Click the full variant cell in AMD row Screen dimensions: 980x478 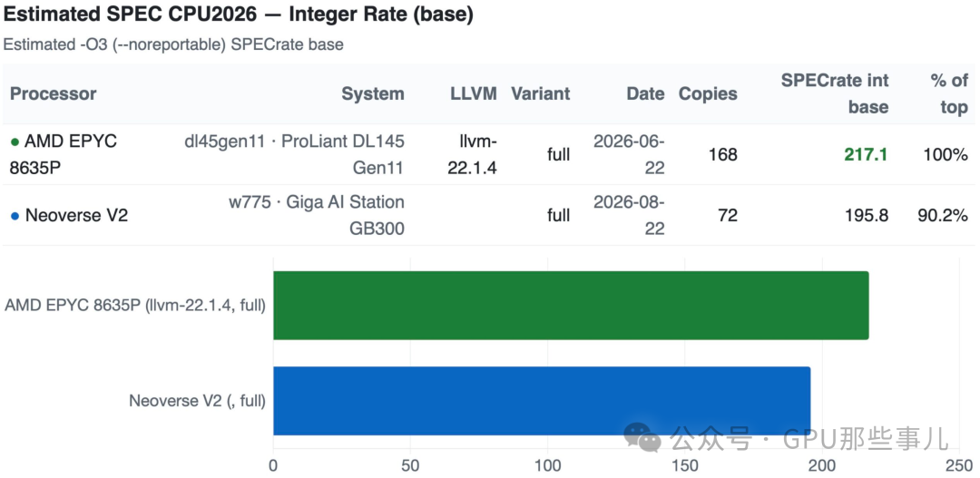pyautogui.click(x=558, y=154)
